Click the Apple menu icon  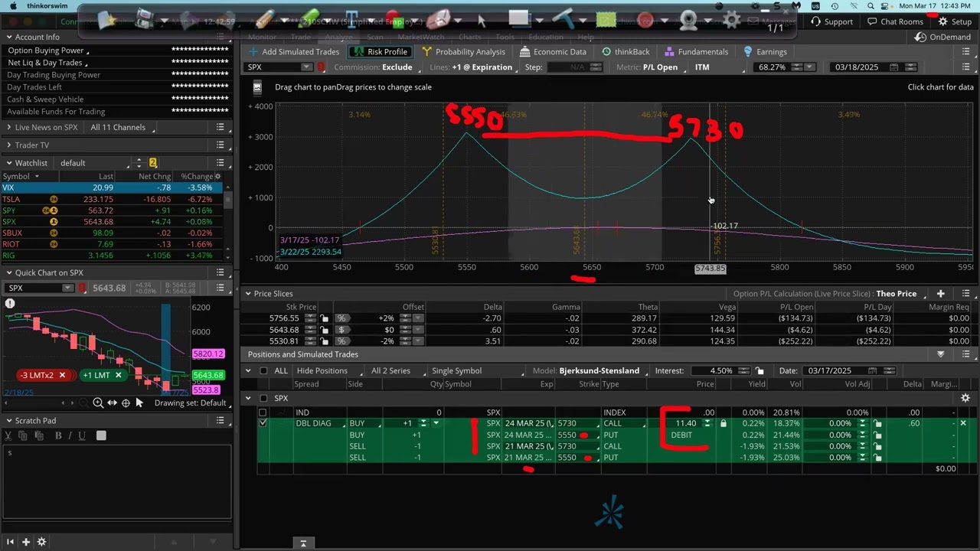tap(13, 6)
